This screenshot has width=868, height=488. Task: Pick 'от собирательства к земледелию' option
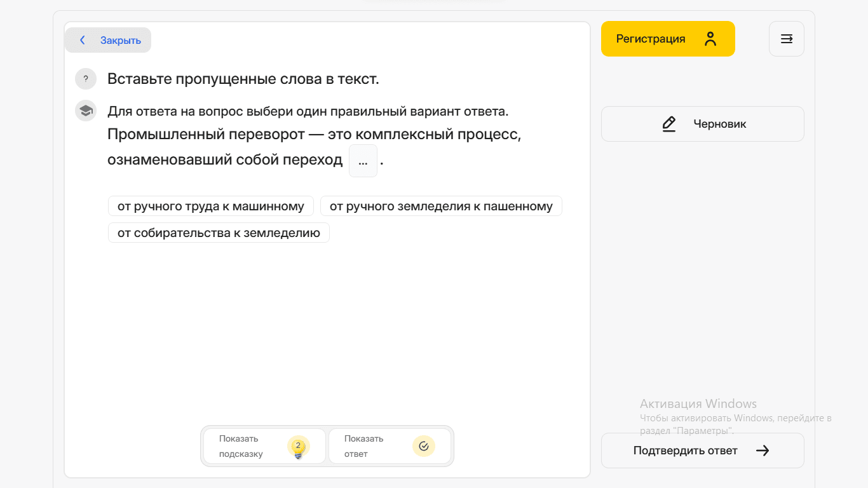[x=219, y=233]
